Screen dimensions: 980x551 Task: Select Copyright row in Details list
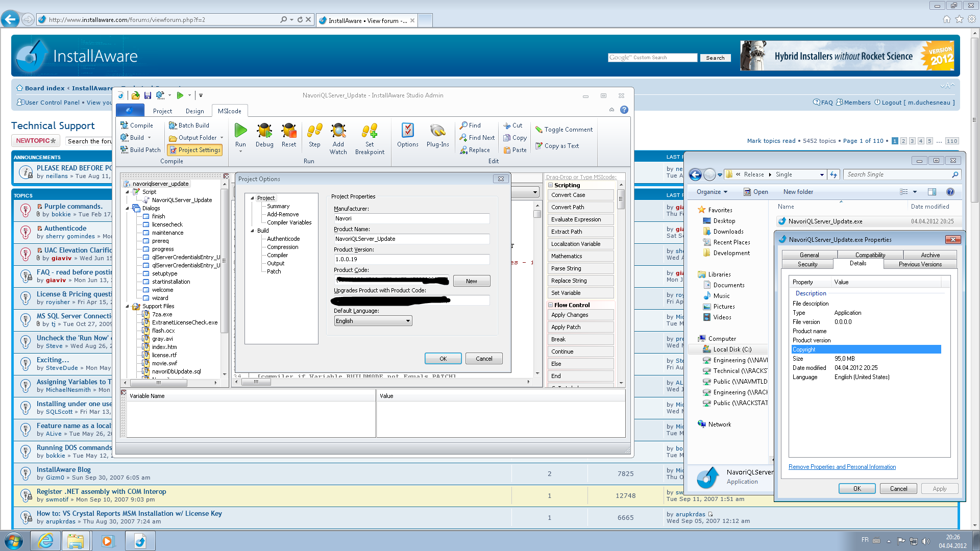click(866, 349)
